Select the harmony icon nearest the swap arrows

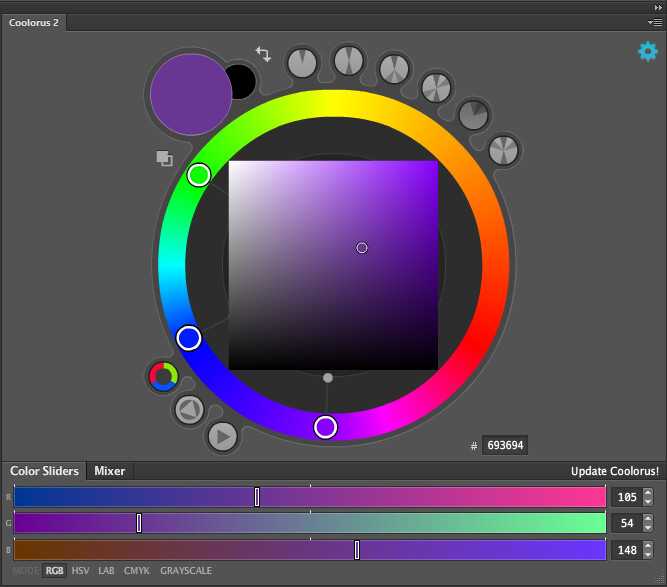click(x=302, y=63)
